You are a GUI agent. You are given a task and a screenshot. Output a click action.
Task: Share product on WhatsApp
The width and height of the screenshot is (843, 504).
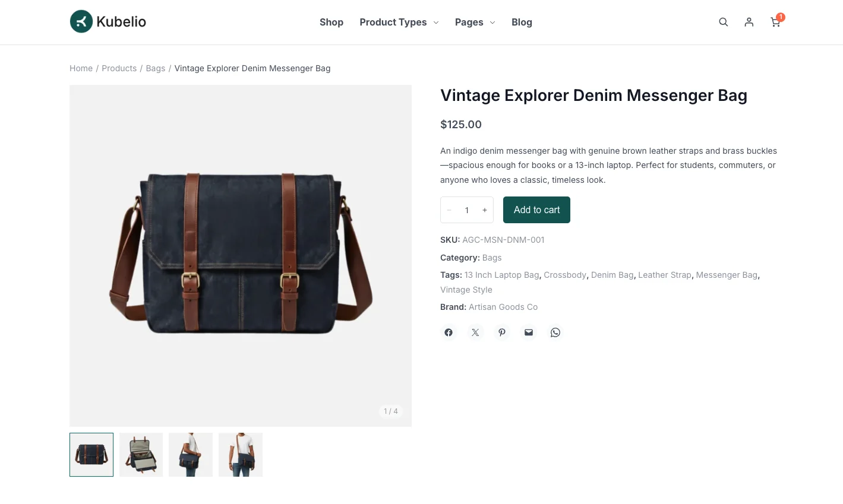[x=555, y=332]
